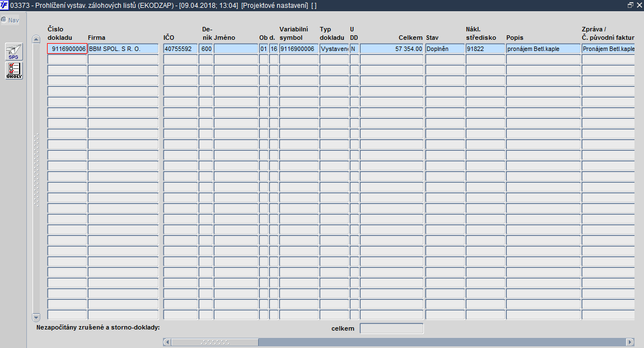Click Stav cell Doplněn
This screenshot has height=348, width=644.
(445, 49)
